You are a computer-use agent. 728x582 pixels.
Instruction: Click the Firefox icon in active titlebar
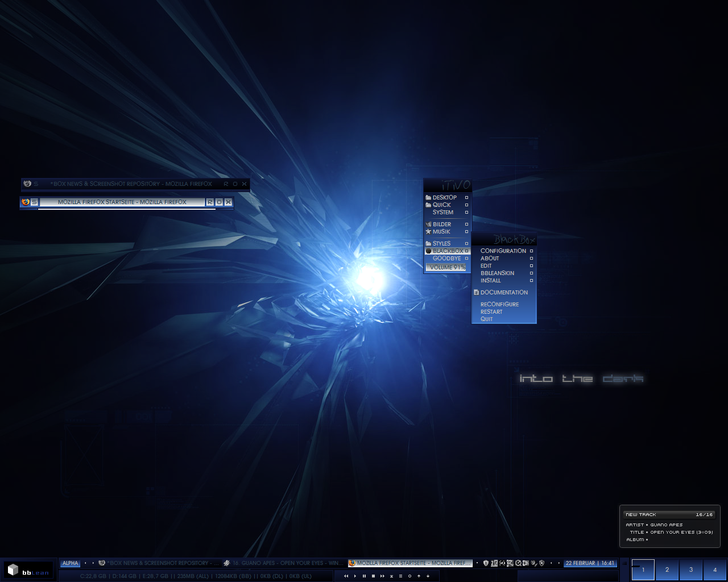pyautogui.click(x=25, y=202)
